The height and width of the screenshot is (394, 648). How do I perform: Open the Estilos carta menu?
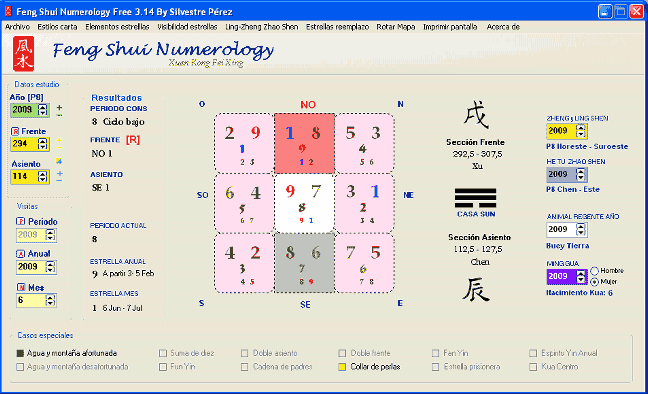click(57, 27)
